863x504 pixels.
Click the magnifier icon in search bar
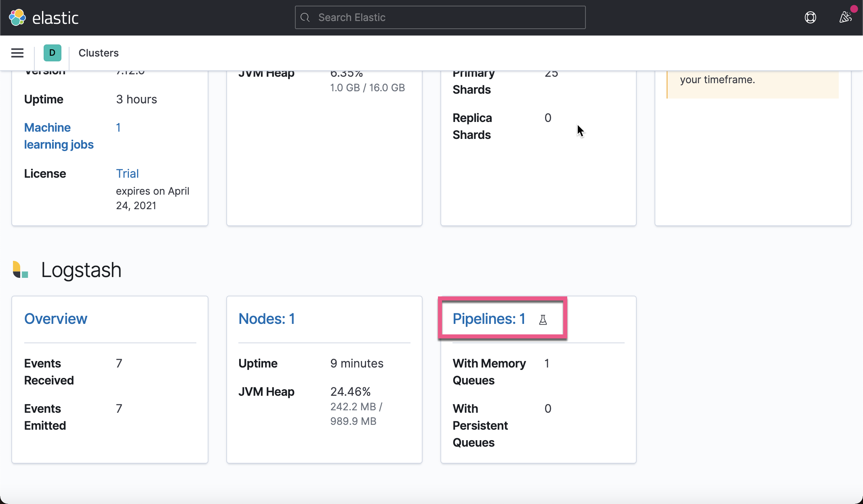305,17
